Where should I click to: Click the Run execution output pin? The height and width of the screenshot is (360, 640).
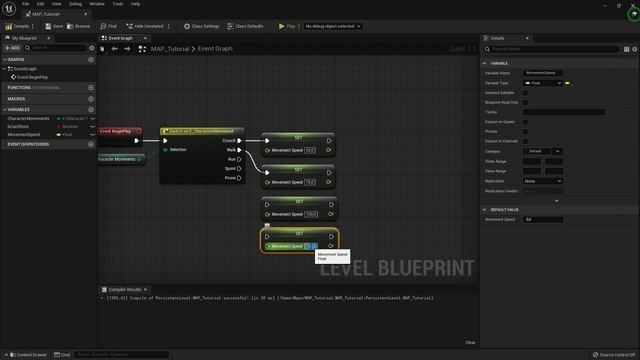tap(239, 160)
